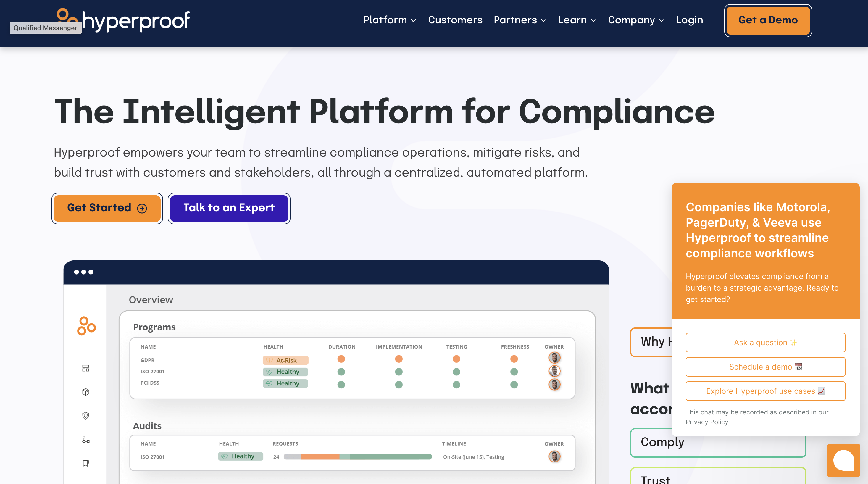Click the audit row owner avatar

click(x=554, y=456)
